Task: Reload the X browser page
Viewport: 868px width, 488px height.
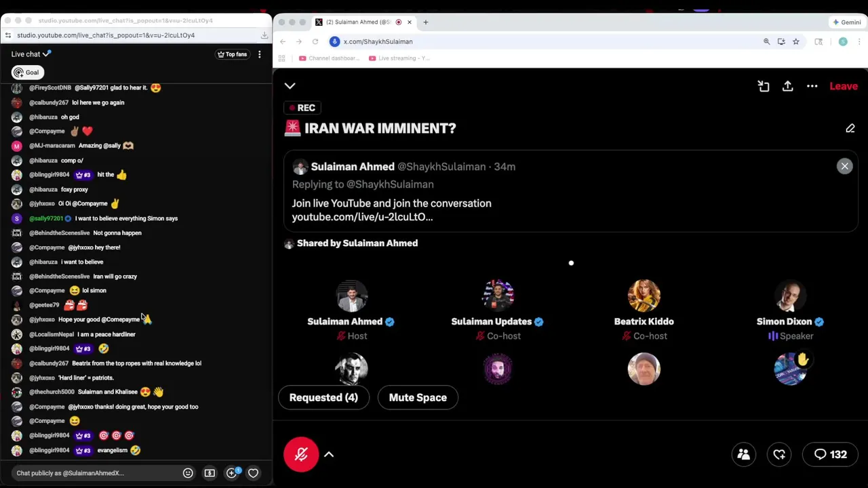Action: coord(315,41)
